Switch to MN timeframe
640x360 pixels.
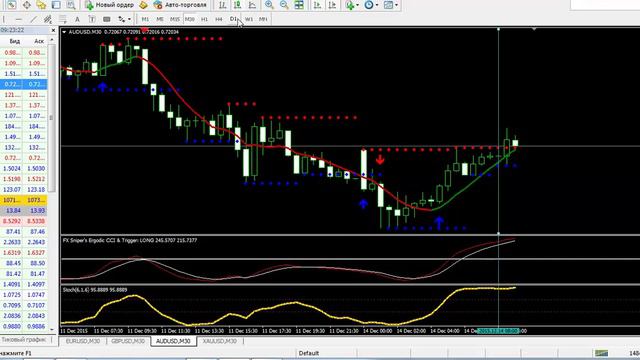pyautogui.click(x=263, y=19)
